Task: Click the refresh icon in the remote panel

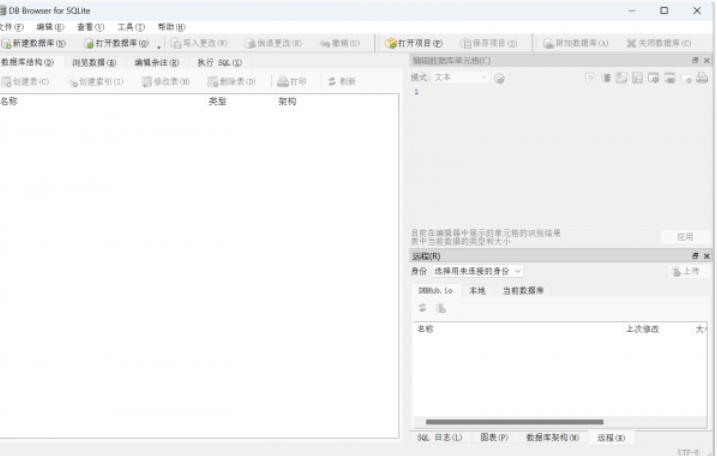Action: click(x=422, y=308)
